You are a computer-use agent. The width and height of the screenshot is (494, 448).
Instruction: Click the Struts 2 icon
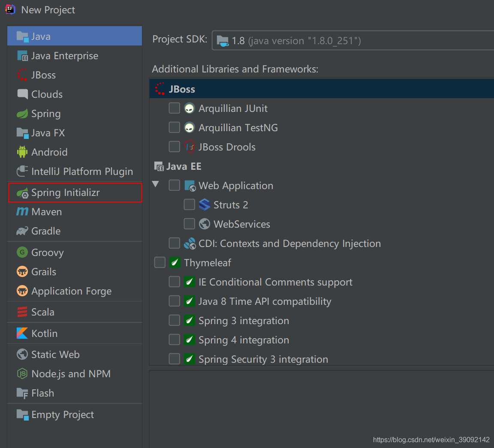(205, 204)
